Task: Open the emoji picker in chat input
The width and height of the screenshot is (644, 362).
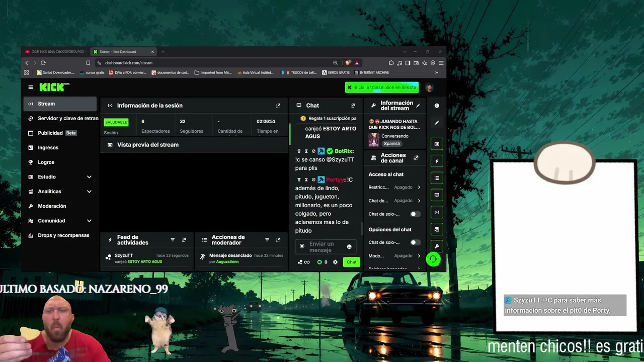Action: click(x=349, y=247)
